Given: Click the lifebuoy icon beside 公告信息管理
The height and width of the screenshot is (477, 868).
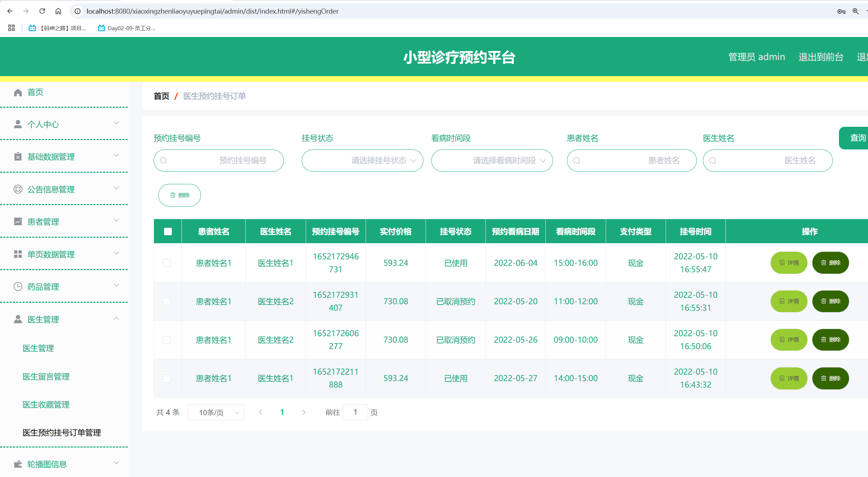Looking at the screenshot, I should 18,189.
